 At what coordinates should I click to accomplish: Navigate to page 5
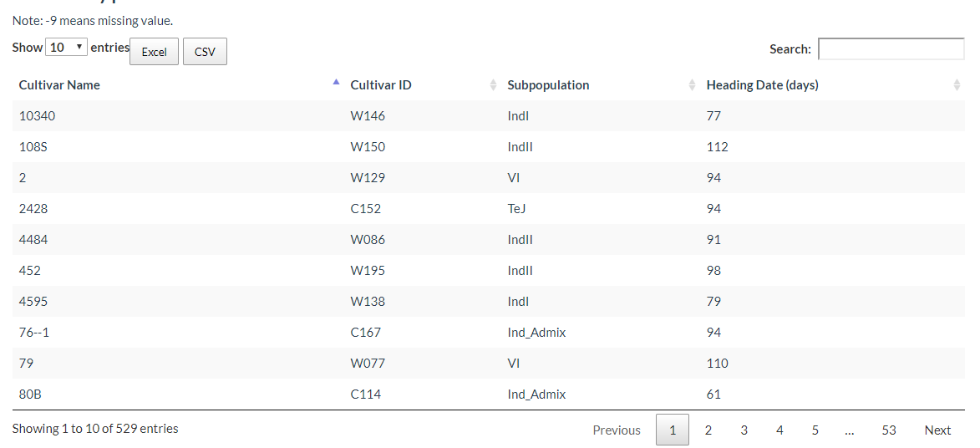tap(815, 430)
